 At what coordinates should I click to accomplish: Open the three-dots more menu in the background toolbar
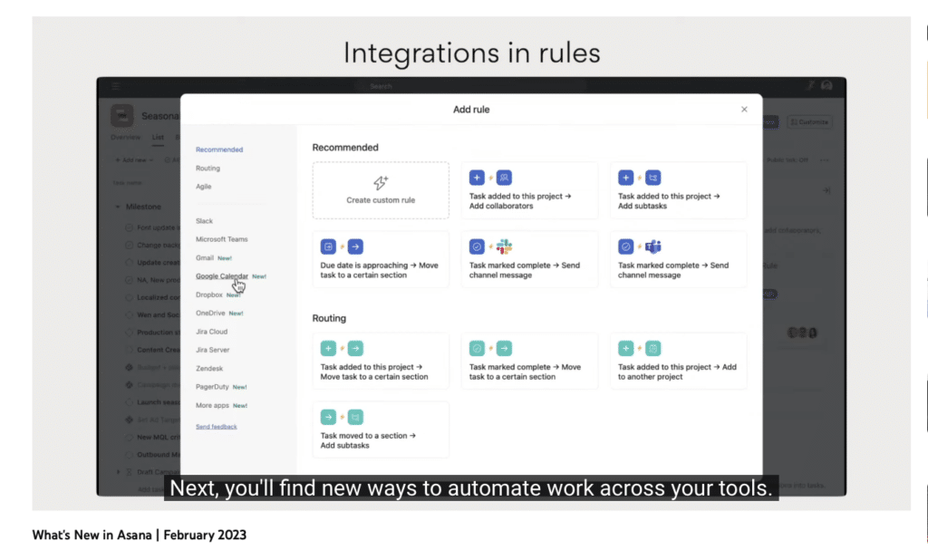(x=825, y=160)
